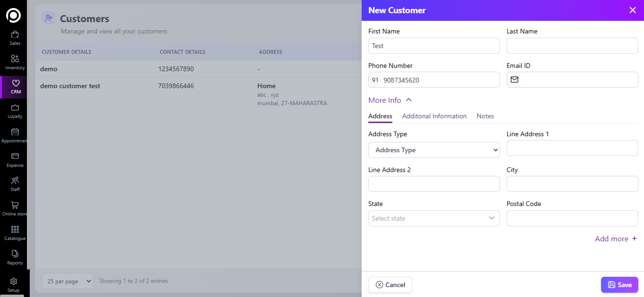Screen dimensions: 644x297
Task: Open the Sales section in sidebar
Action: [x=15, y=38]
